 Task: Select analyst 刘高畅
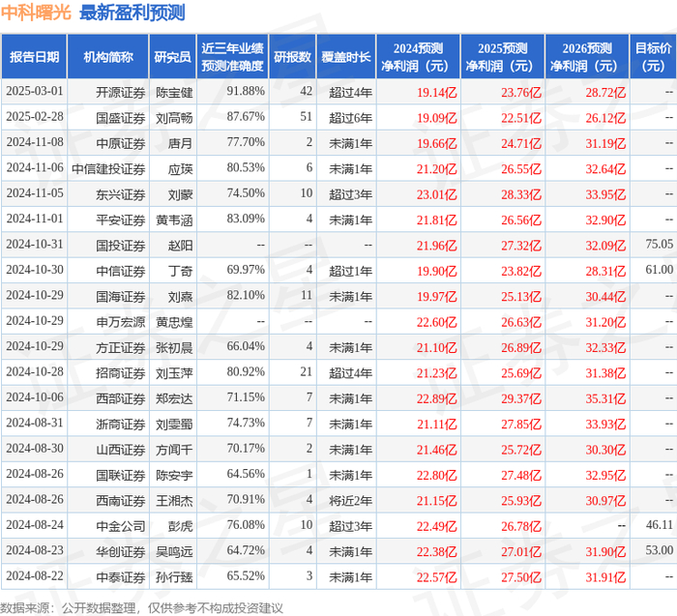pyautogui.click(x=174, y=118)
